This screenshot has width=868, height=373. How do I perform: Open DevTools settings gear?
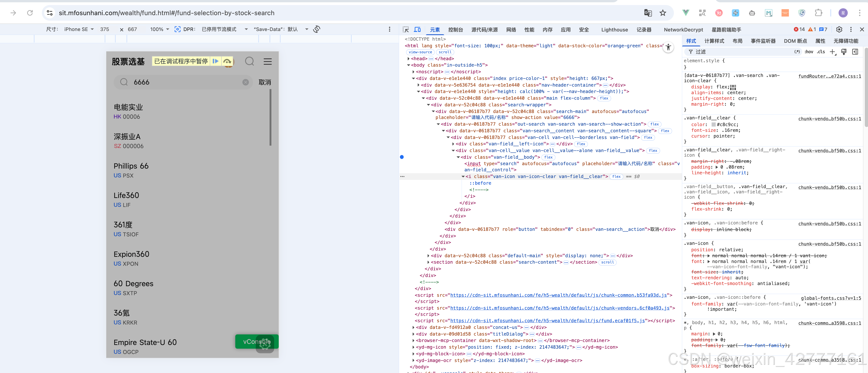[x=839, y=30]
